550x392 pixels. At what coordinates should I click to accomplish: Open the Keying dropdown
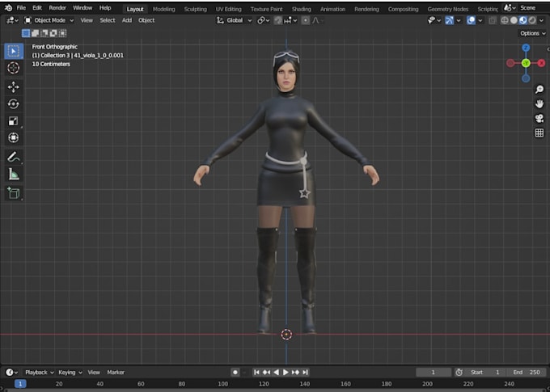point(70,373)
